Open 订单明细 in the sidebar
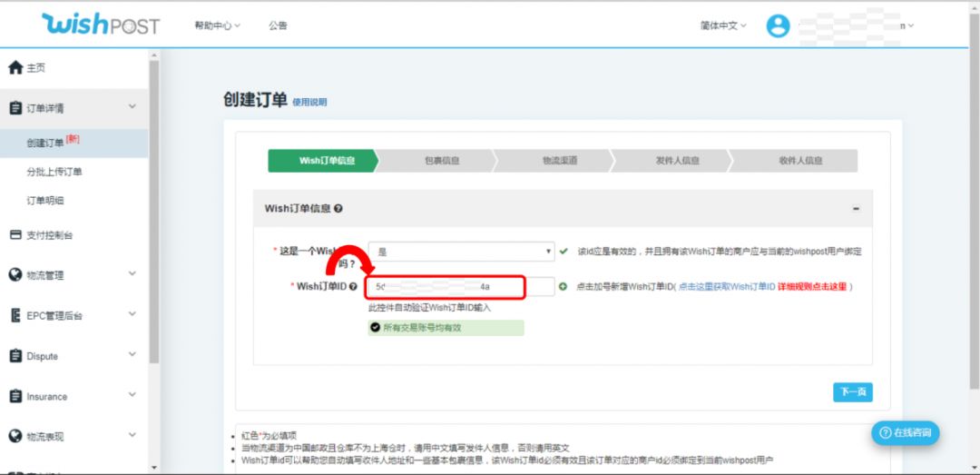 coord(45,201)
